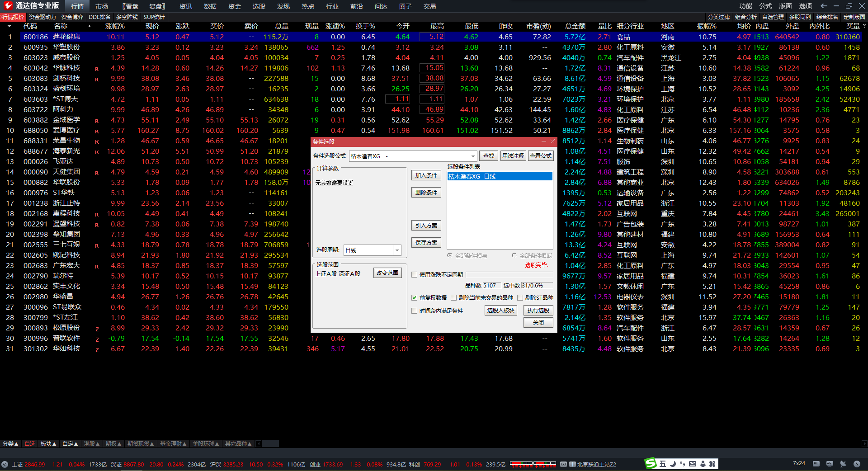Viewport: 868px width, 471px height.
Task: Expand the 美股环球 category menu
Action: pos(206,444)
